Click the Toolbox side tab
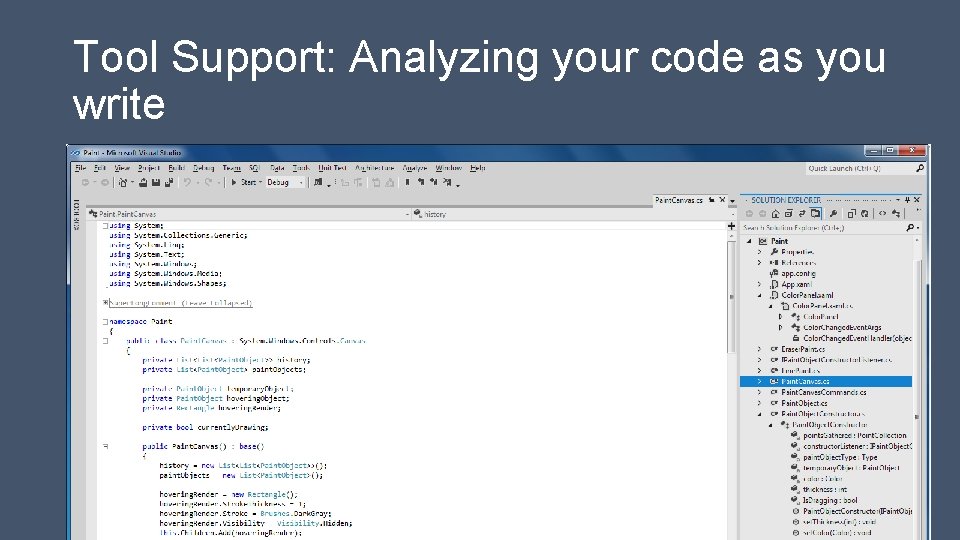This screenshot has width=960, height=540. tap(77, 214)
